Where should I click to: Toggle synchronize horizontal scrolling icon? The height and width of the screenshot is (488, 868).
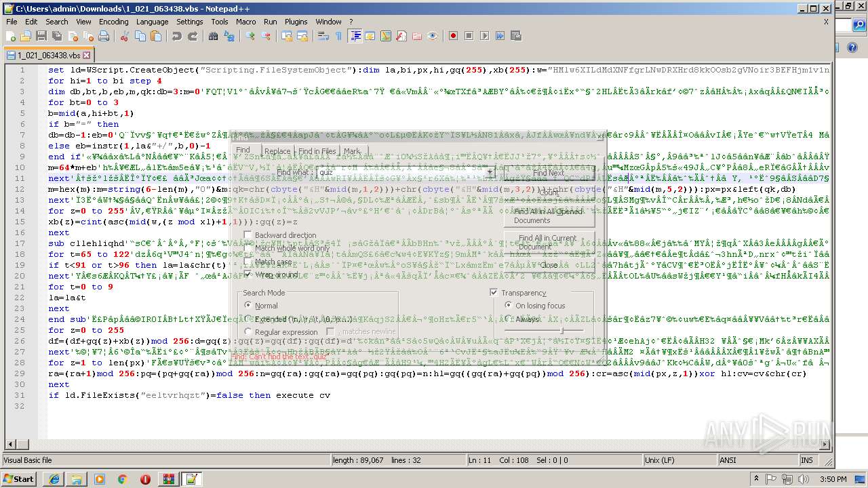(x=302, y=36)
